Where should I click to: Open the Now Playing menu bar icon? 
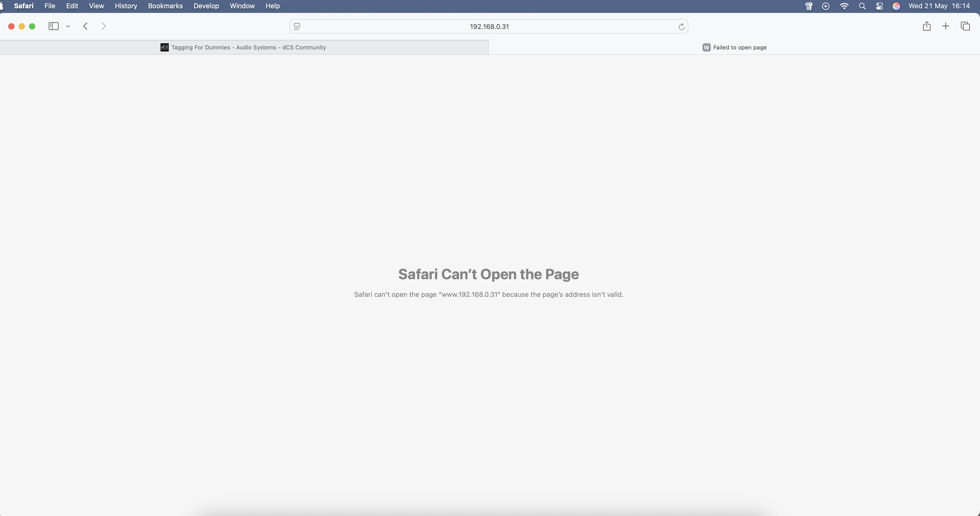click(825, 6)
